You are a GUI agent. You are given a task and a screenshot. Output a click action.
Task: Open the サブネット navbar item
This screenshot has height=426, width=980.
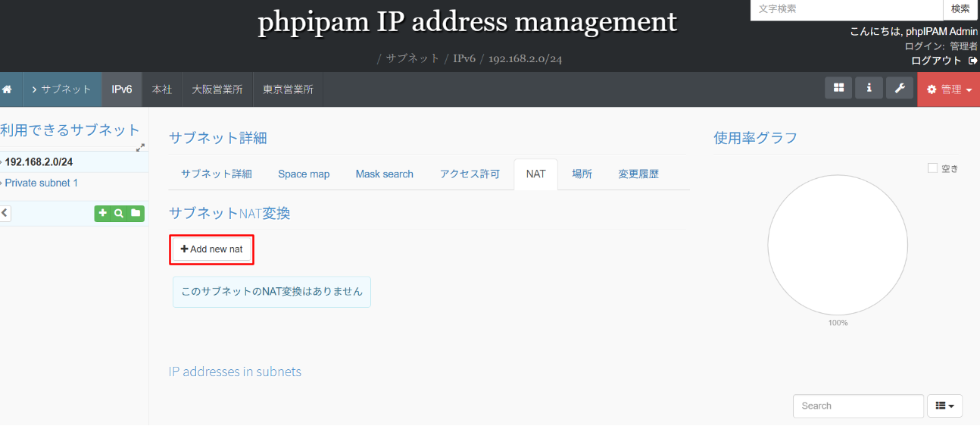pyautogui.click(x=62, y=89)
